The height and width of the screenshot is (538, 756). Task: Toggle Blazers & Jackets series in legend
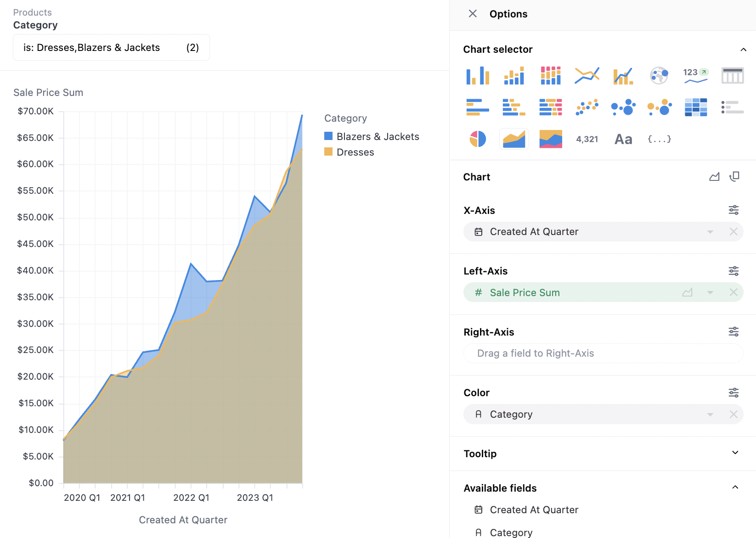[378, 136]
